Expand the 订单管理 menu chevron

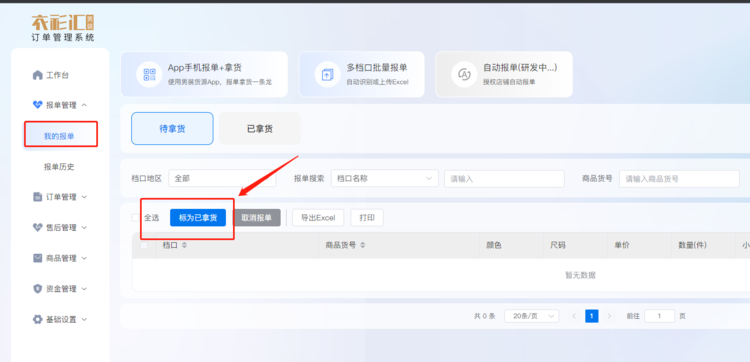pos(85,197)
